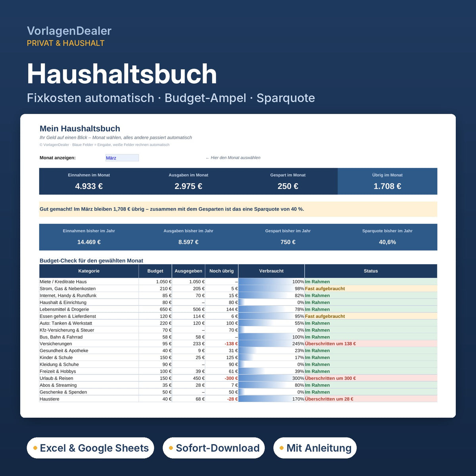Click the Überschritten um 300 € status cell
Viewport: 476px width, 476px height.
371,378
